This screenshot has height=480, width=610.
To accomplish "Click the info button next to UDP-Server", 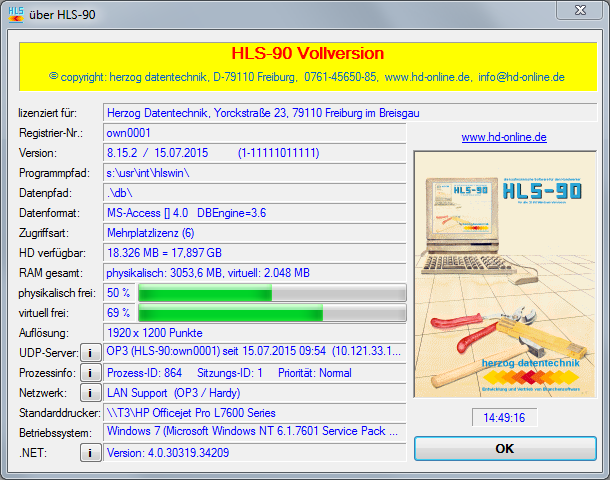I will point(90,352).
